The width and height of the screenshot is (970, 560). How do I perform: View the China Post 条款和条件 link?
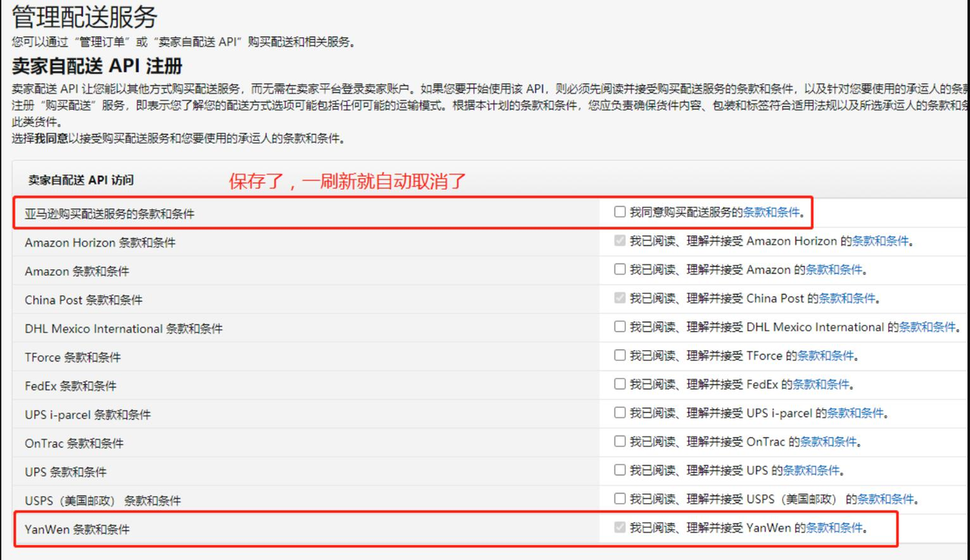click(x=847, y=298)
